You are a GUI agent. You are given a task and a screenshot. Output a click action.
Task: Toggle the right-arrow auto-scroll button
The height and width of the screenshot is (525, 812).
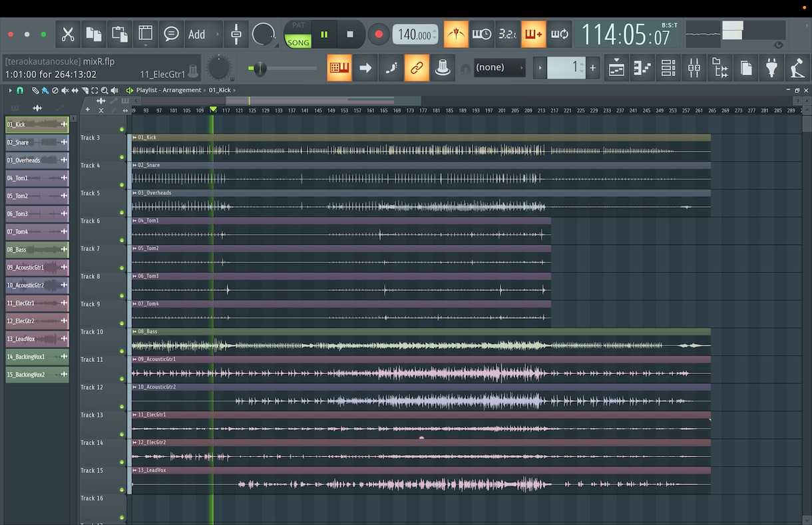point(365,67)
